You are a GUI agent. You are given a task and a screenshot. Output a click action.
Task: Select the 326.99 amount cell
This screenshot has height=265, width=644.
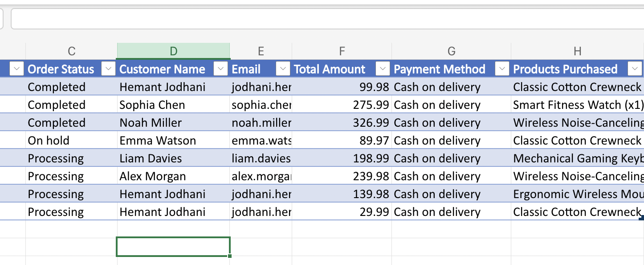click(342, 123)
